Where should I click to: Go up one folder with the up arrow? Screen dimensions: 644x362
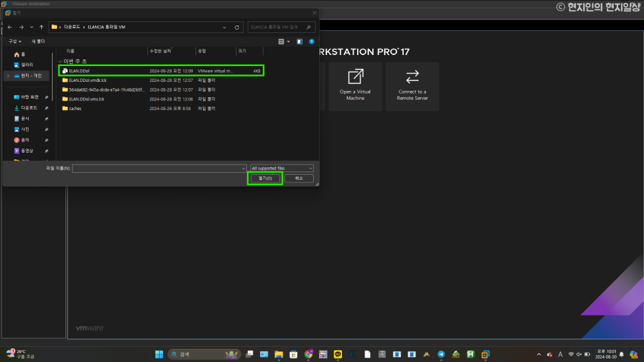pyautogui.click(x=41, y=27)
